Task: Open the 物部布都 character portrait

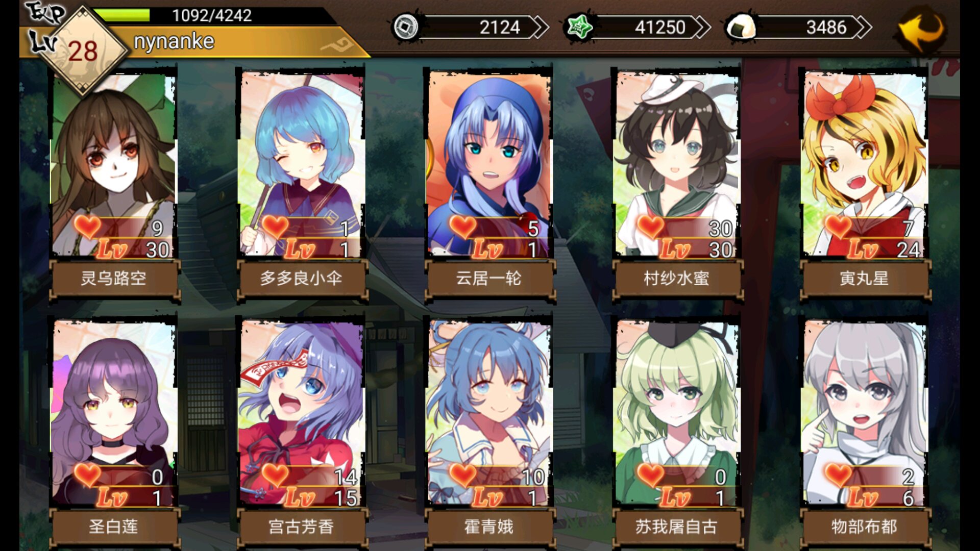Action: pos(864,412)
